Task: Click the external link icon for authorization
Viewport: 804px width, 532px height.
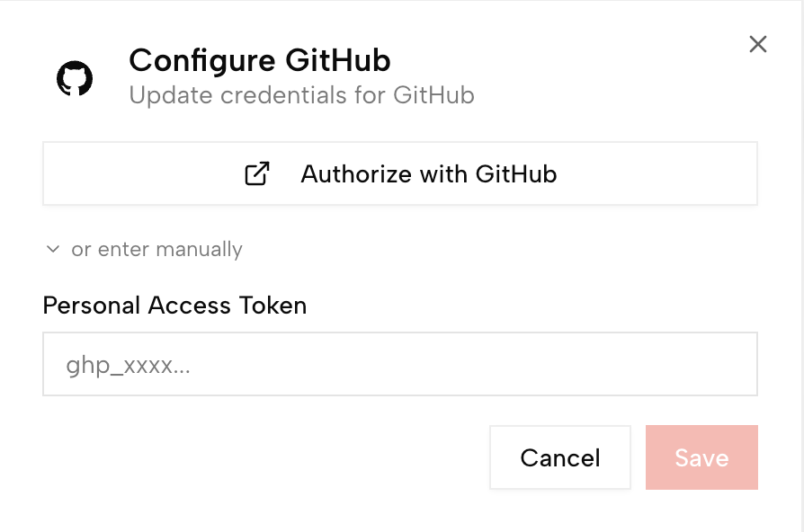Action: tap(257, 173)
